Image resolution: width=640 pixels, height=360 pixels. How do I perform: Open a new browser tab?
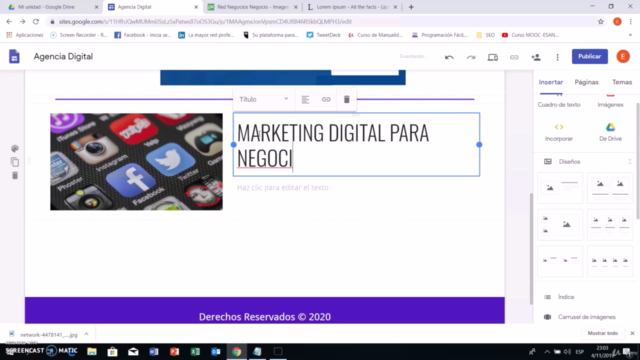411,7
